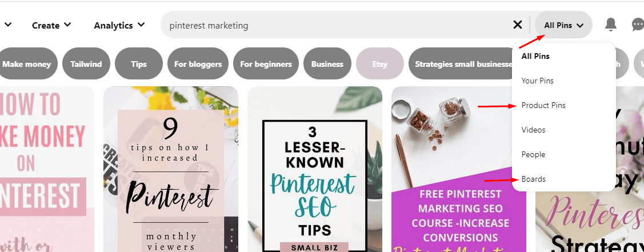Choose Product Pins in the dropdown list
The image size is (644, 252).
(543, 106)
